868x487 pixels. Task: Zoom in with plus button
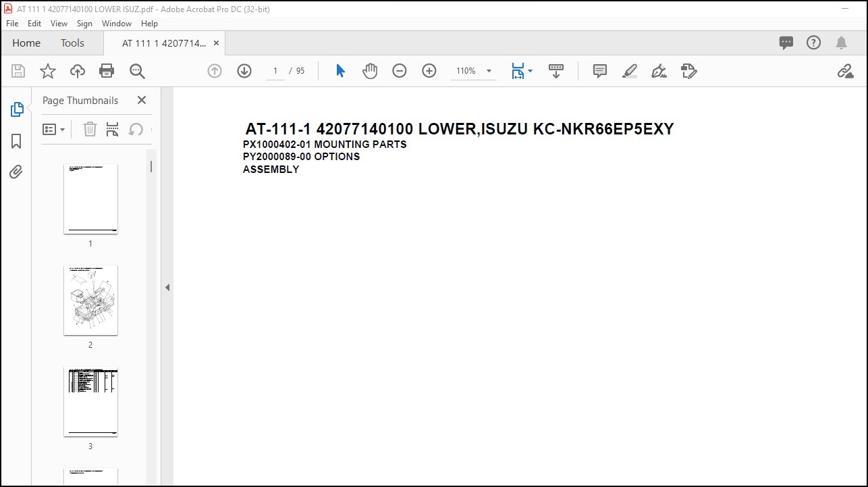[x=429, y=71]
